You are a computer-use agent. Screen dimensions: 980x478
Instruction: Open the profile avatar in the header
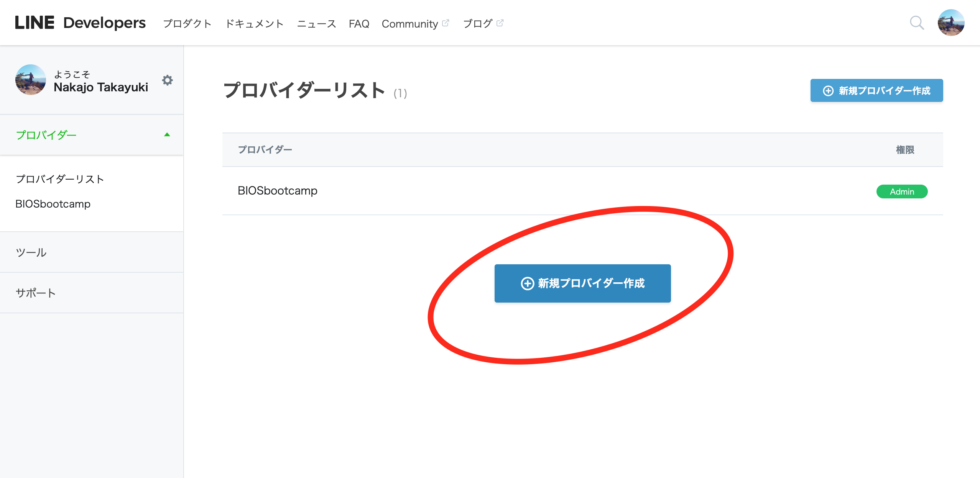coord(951,23)
